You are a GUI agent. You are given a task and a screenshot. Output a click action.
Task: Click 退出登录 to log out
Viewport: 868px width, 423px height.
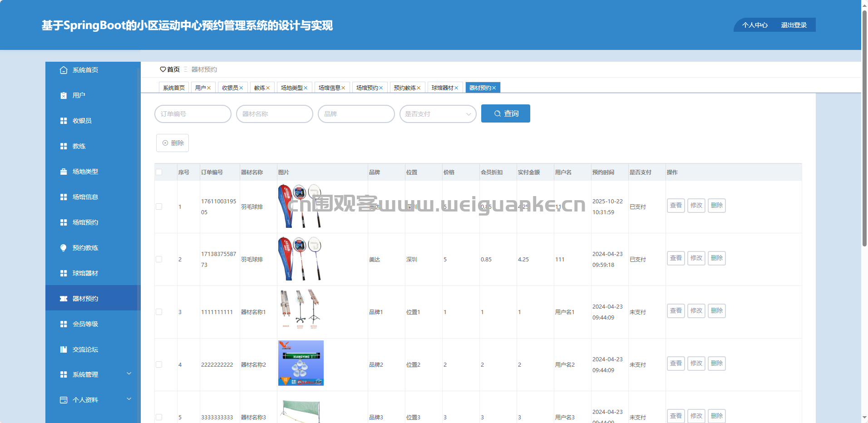tap(794, 25)
